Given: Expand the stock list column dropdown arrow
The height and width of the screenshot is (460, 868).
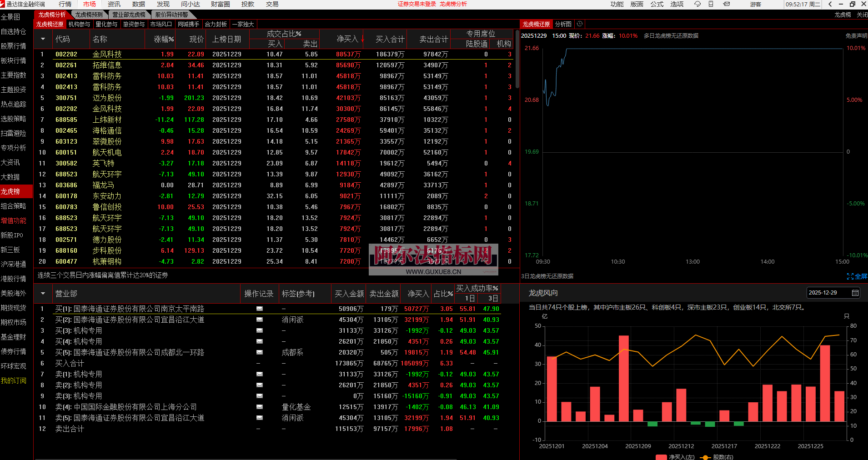Looking at the screenshot, I should click(43, 39).
